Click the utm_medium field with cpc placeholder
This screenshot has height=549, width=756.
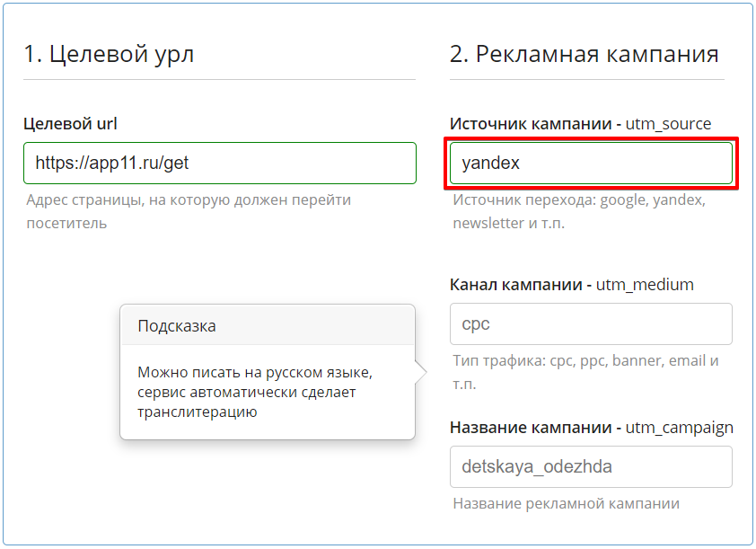pos(591,324)
